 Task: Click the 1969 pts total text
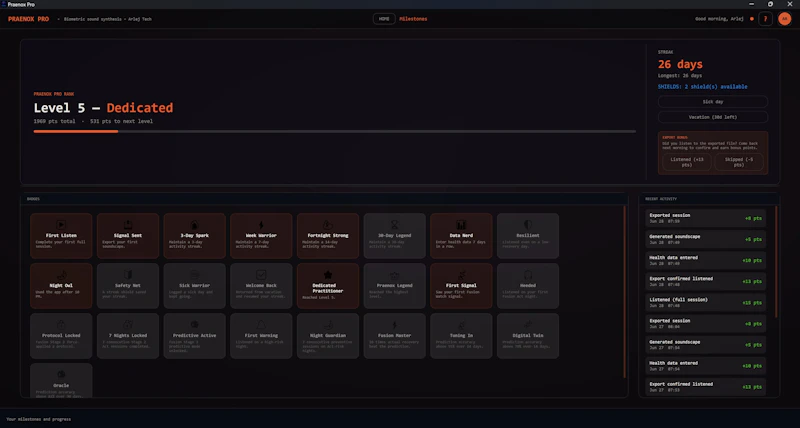[54, 121]
